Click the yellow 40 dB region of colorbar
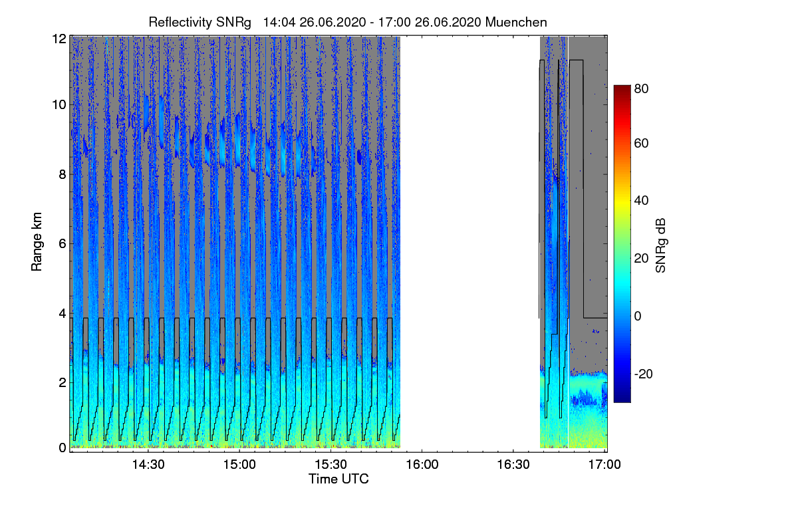 click(x=622, y=199)
